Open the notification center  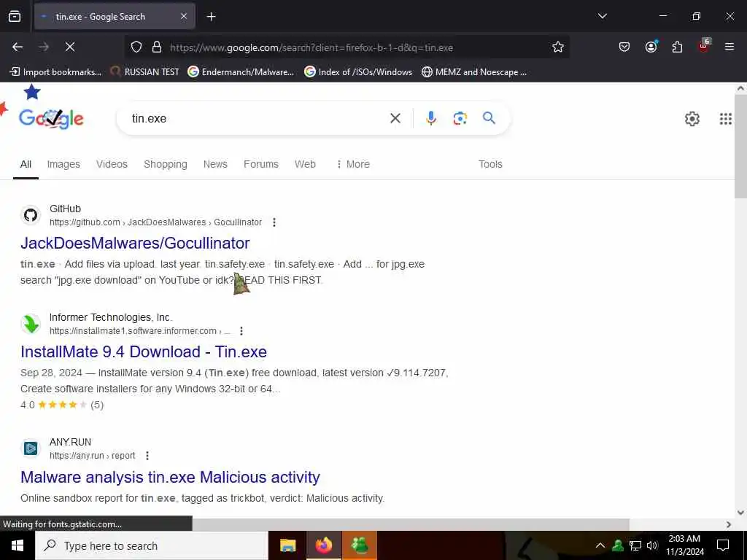[723, 545]
